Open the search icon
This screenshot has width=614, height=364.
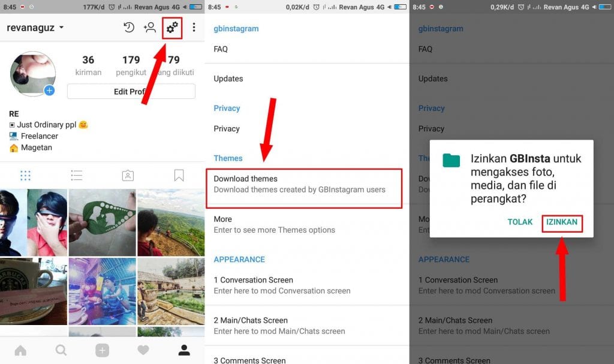[61, 350]
